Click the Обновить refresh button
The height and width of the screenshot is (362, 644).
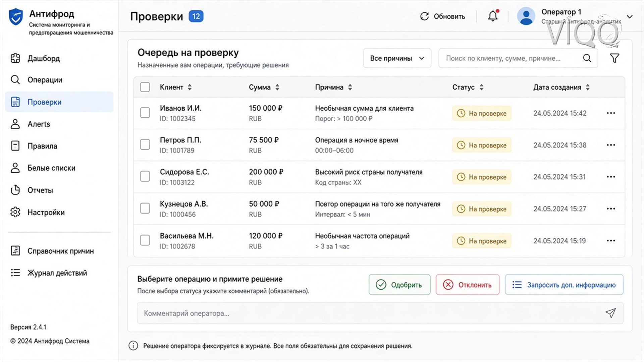pyautogui.click(x=442, y=16)
